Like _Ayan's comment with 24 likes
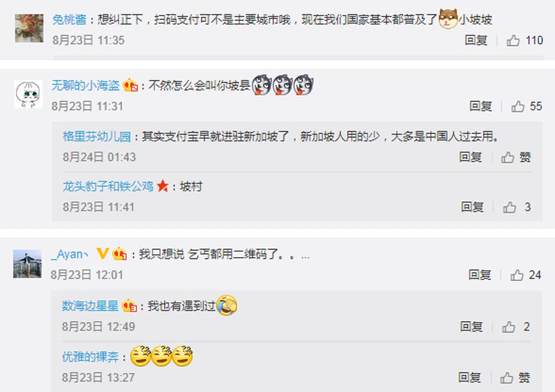555x392 pixels. point(517,275)
